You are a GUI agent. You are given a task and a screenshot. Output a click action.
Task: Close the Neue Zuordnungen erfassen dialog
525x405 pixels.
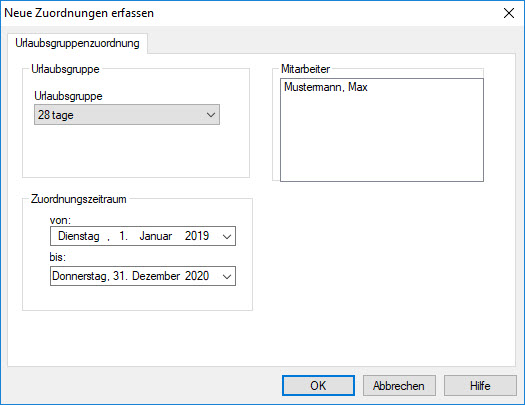pos(509,13)
